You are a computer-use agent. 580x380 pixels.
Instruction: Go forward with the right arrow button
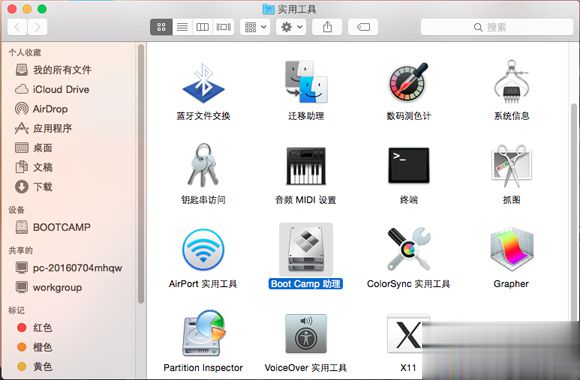point(37,27)
